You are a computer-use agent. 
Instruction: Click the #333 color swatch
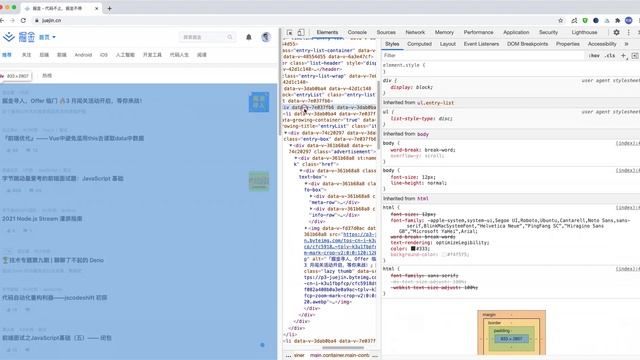pos(413,248)
